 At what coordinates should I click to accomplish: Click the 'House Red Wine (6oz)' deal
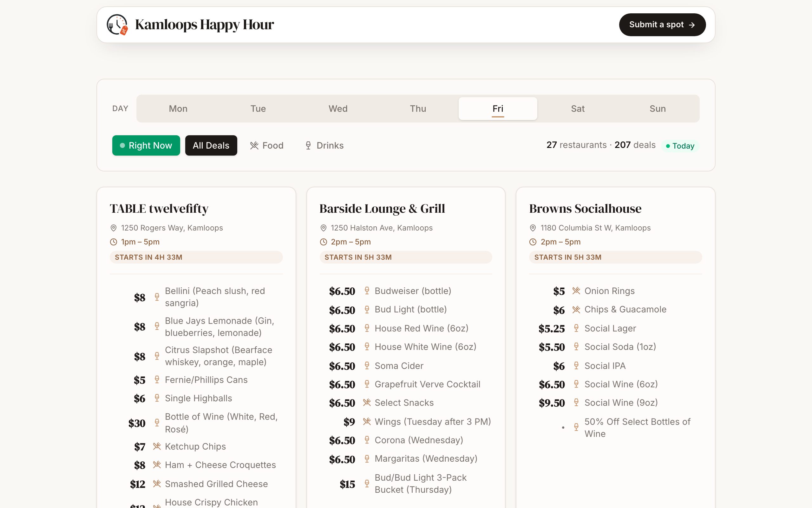pos(422,328)
